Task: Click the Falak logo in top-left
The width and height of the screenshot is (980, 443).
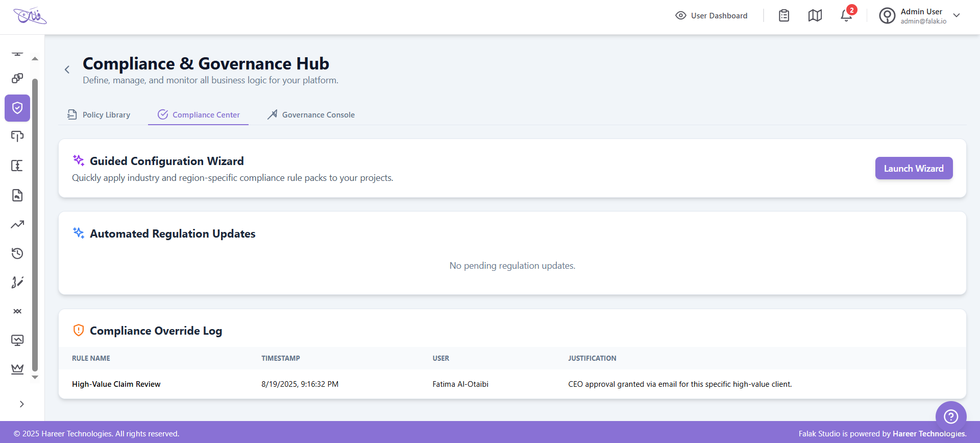Action: click(x=30, y=16)
